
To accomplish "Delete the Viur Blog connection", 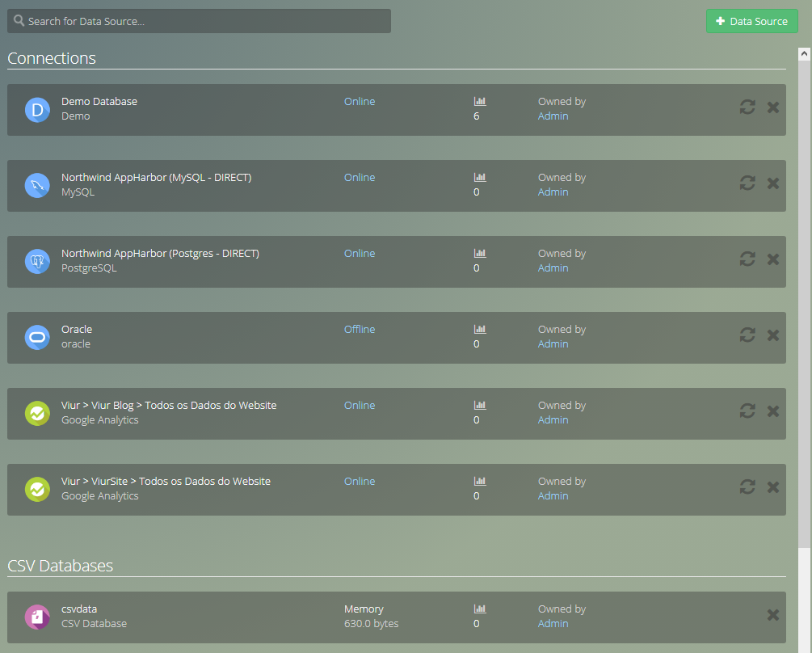I will (x=773, y=411).
